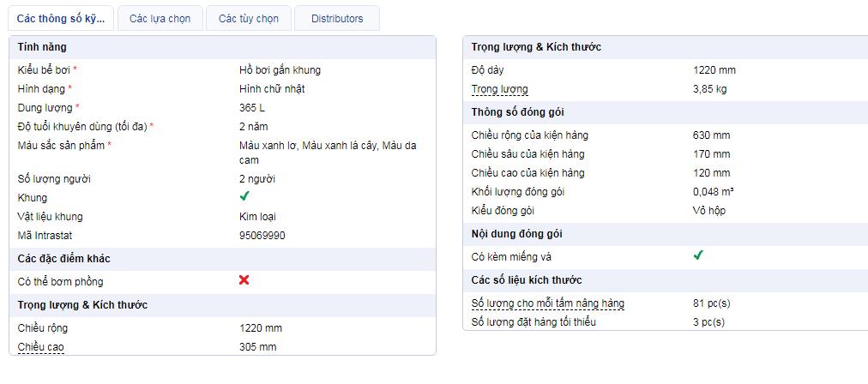This screenshot has height=384, width=868.
Task: Click the Mã Intrastat value 95069990
Action: click(262, 236)
